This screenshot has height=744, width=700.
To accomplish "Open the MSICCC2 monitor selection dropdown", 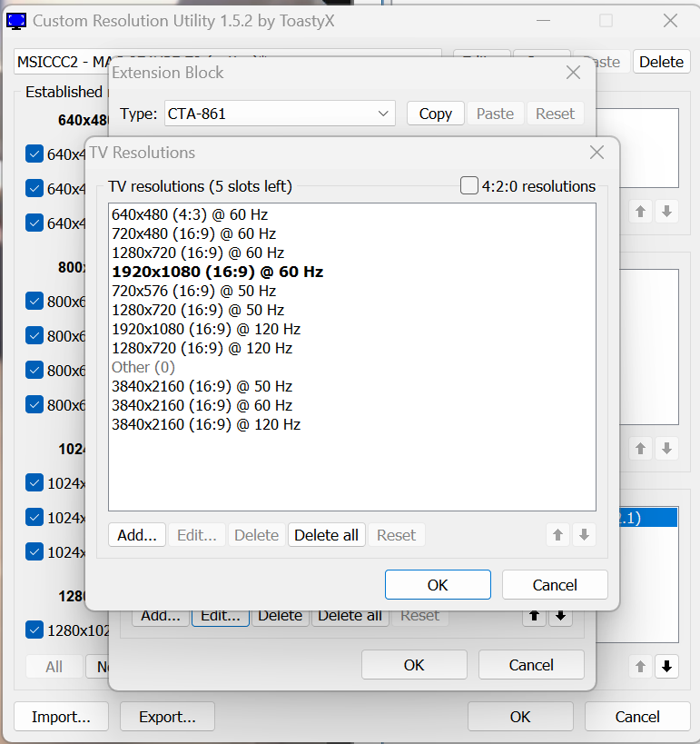I will click(227, 62).
